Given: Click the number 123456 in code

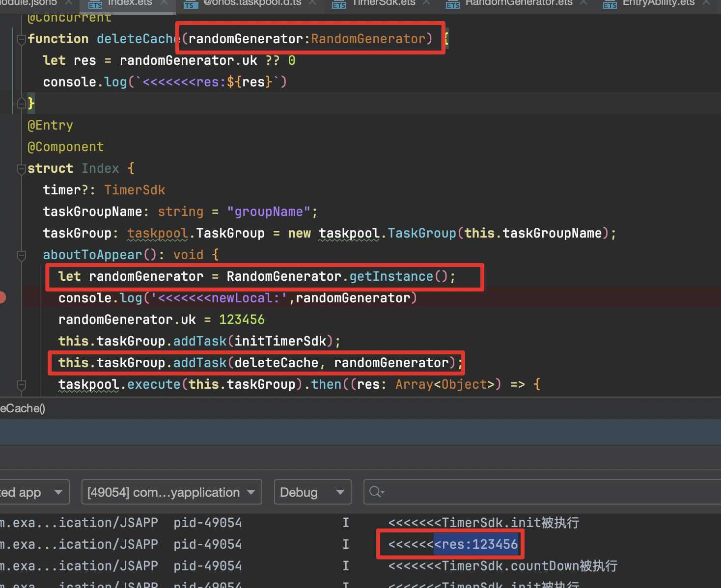Looking at the screenshot, I should pyautogui.click(x=242, y=320).
